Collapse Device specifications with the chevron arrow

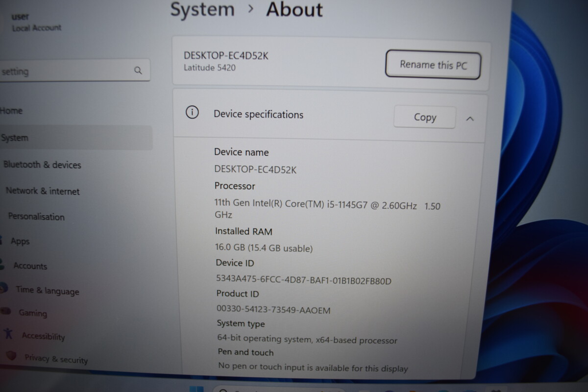click(x=470, y=119)
